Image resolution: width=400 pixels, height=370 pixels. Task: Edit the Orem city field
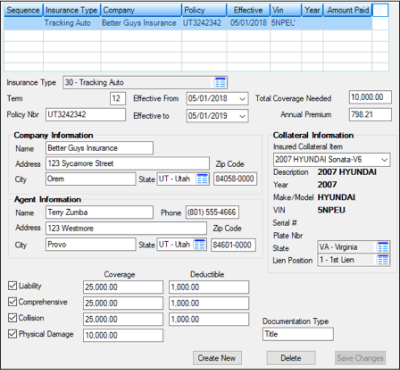coord(91,179)
